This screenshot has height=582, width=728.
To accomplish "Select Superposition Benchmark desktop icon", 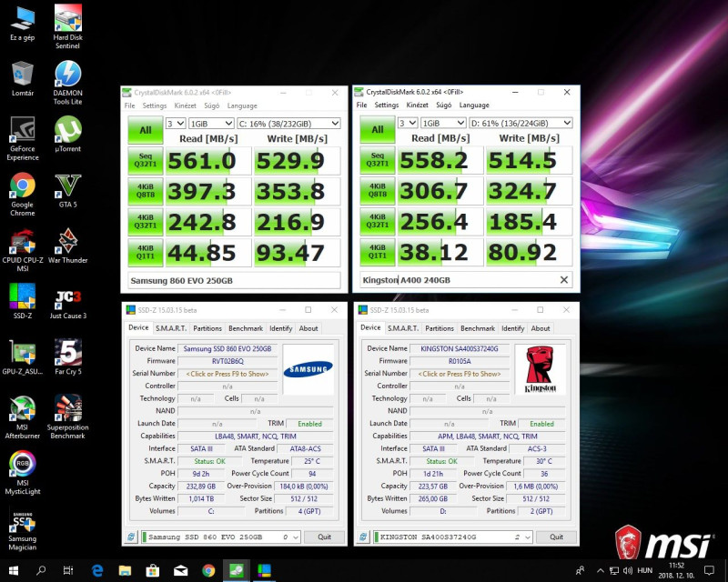I will [67, 417].
